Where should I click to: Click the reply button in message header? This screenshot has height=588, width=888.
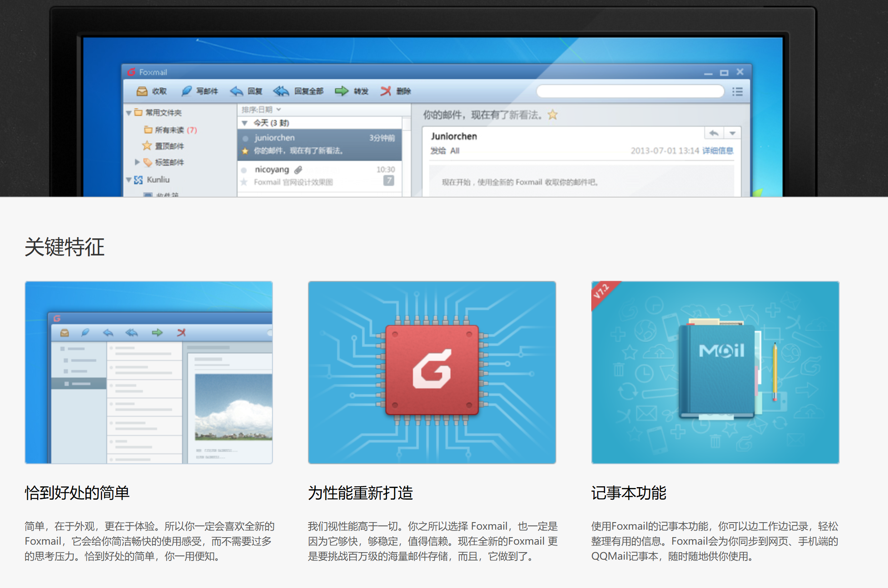tap(714, 133)
